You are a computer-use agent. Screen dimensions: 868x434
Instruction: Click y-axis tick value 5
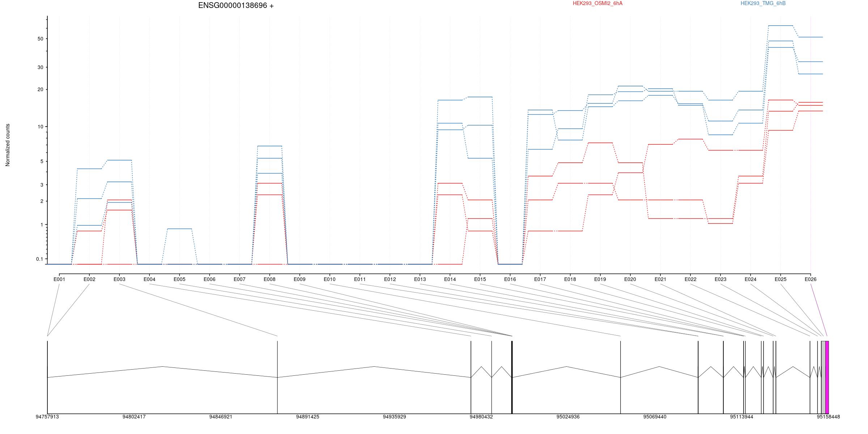pyautogui.click(x=42, y=161)
